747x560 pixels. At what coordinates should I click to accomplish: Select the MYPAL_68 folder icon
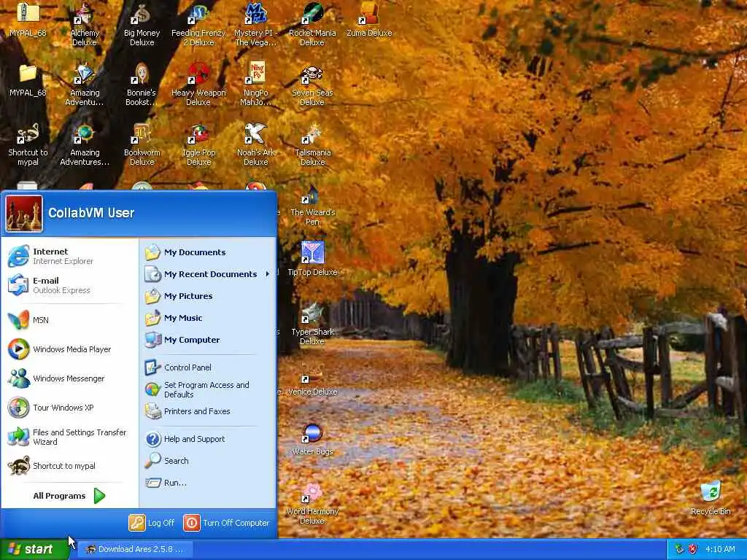(x=28, y=80)
